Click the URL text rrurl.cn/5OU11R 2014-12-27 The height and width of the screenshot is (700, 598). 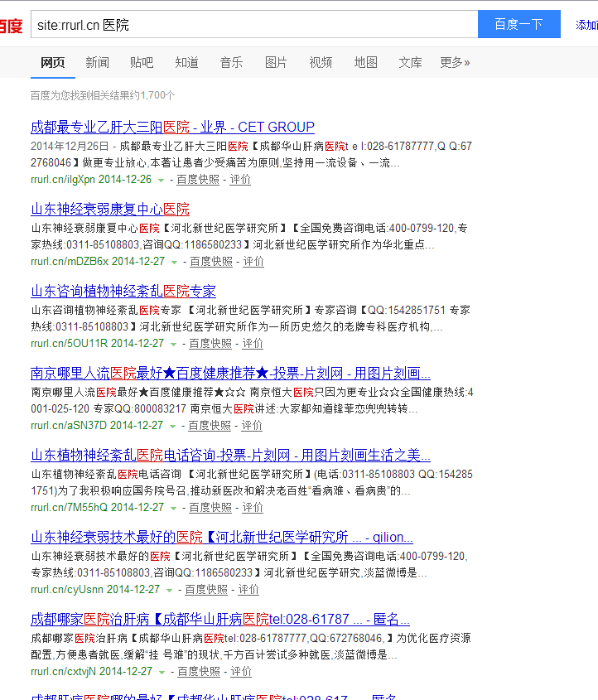point(98,344)
